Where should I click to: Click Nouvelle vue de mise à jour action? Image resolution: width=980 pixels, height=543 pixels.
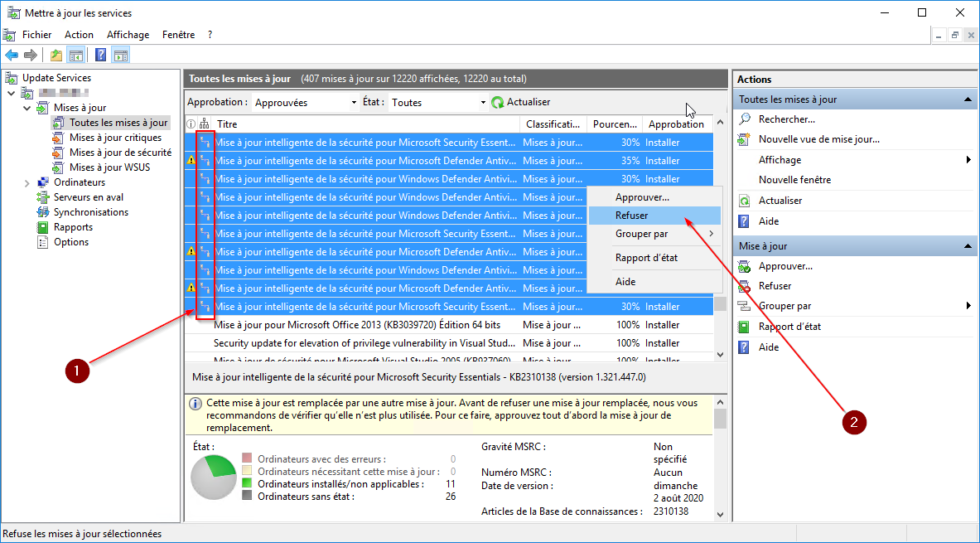pyautogui.click(x=818, y=139)
